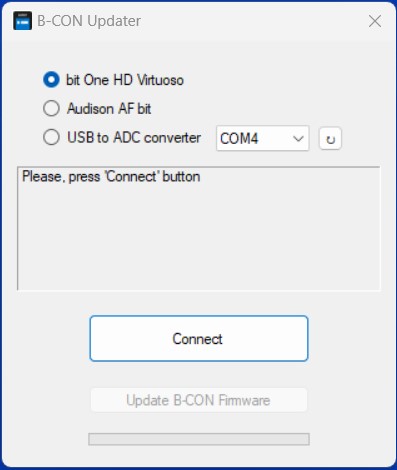Enable the USB to ADC converter option
This screenshot has height=470, width=397.
point(51,137)
